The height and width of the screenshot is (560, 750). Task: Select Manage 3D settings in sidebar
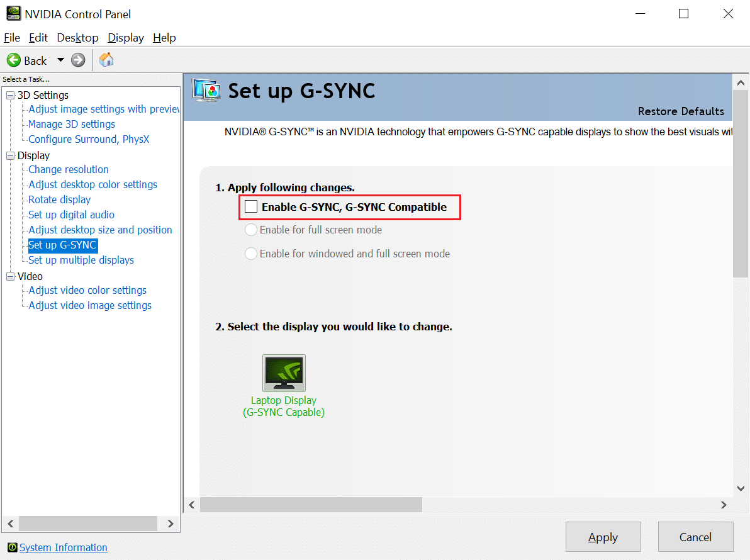point(71,124)
